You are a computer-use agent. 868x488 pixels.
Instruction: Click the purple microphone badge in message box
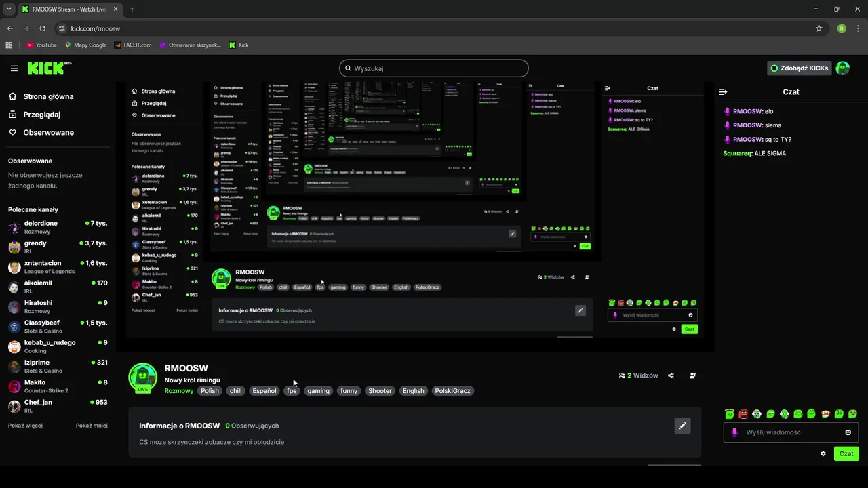(734, 432)
